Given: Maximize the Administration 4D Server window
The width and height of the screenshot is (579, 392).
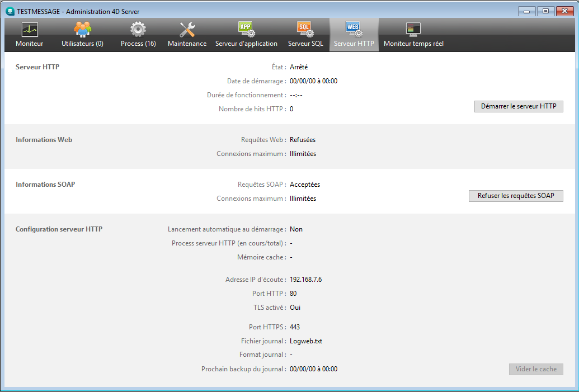Looking at the screenshot, I should click(545, 11).
